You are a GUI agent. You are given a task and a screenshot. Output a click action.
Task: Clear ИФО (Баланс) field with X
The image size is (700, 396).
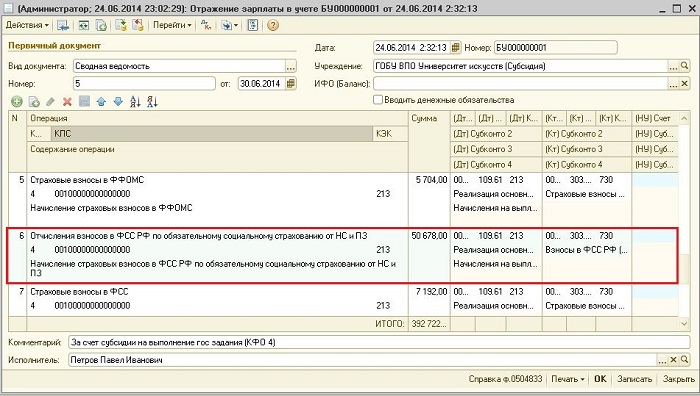[684, 83]
